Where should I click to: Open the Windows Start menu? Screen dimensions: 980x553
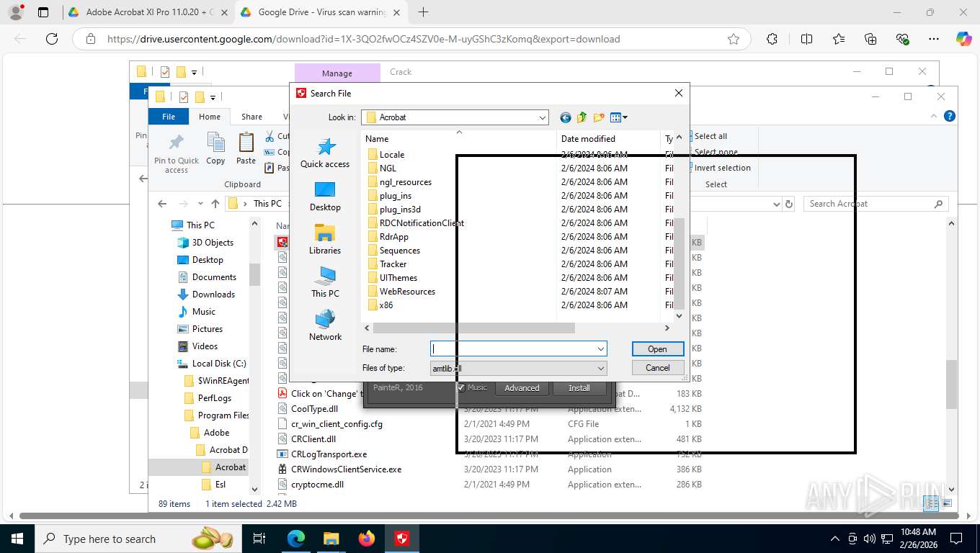[x=16, y=539]
